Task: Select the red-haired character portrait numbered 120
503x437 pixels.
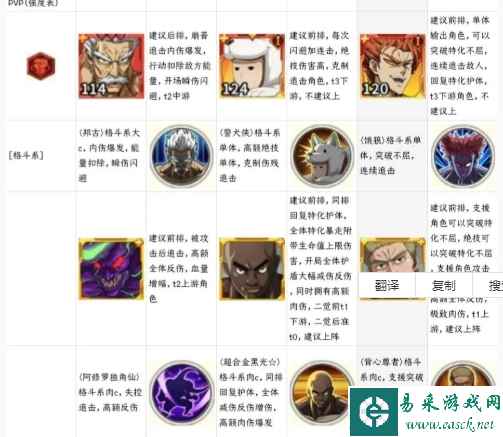Action: [x=392, y=66]
